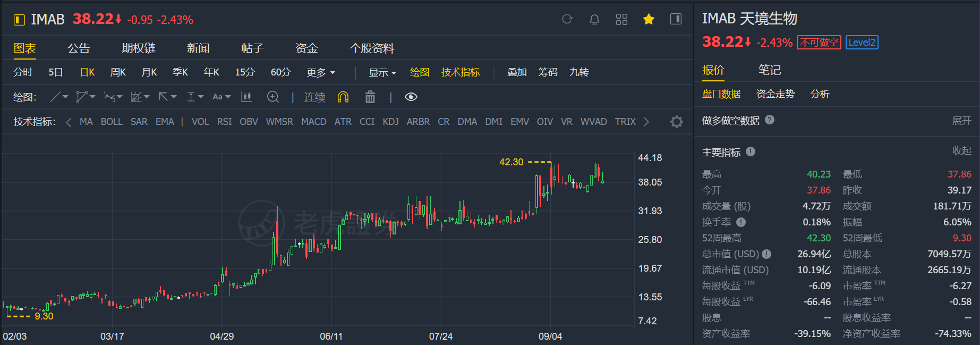Expand 做多做空数据 with 展开
Viewport: 980px width, 345px height.
(961, 121)
